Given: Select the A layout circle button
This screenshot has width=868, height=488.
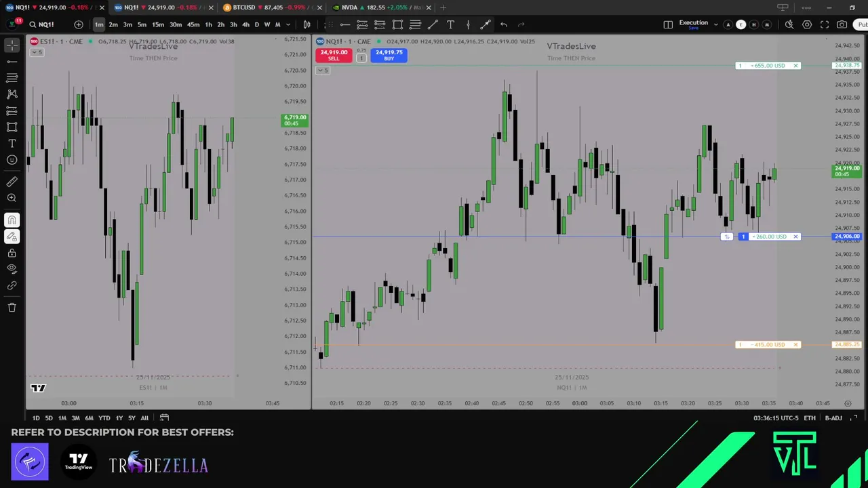Looking at the screenshot, I should [x=728, y=24].
